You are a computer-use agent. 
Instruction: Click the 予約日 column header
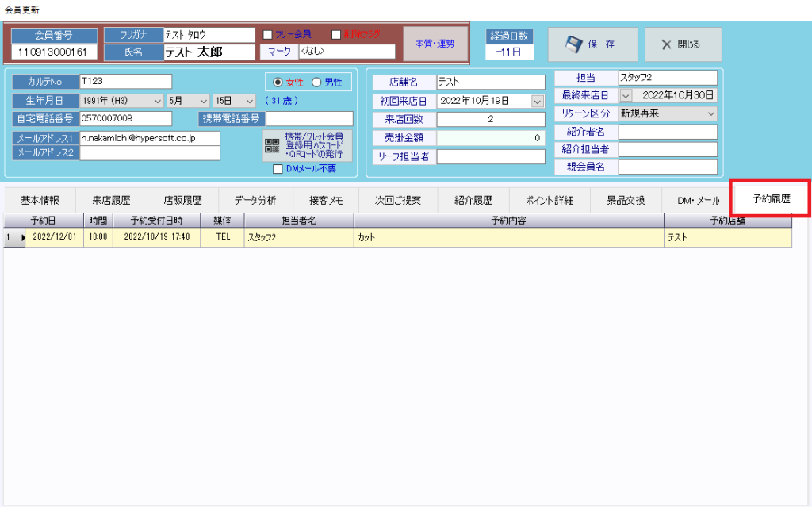(x=54, y=220)
